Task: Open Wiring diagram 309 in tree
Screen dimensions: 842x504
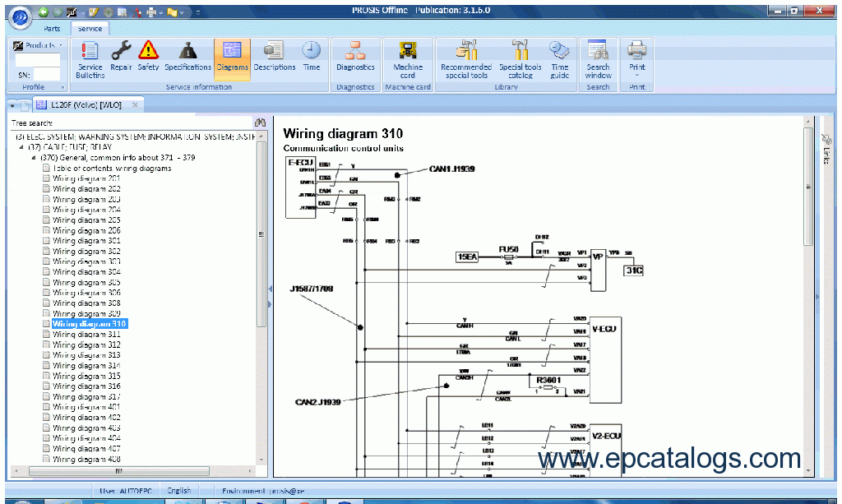Action: 86,313
